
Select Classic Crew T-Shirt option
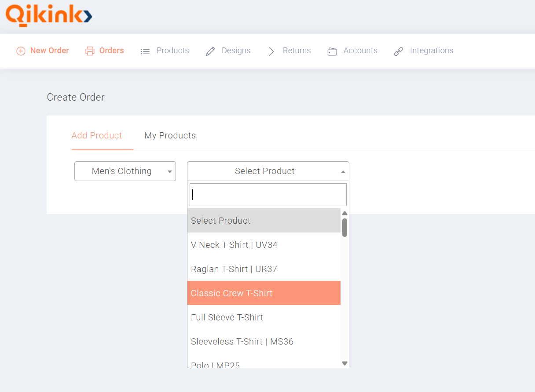264,293
